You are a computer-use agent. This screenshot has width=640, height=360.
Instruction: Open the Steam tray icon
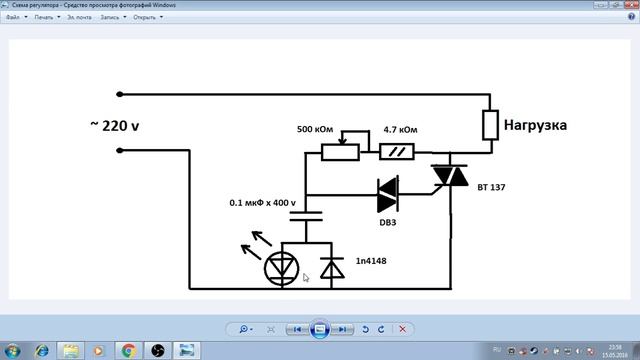(x=534, y=351)
